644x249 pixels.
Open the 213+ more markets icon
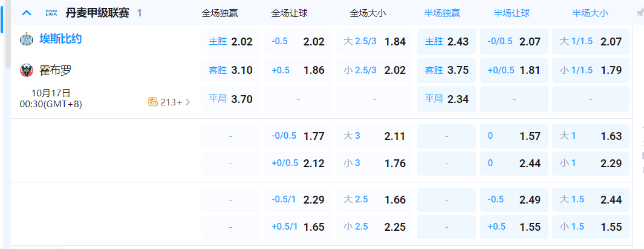pos(153,102)
